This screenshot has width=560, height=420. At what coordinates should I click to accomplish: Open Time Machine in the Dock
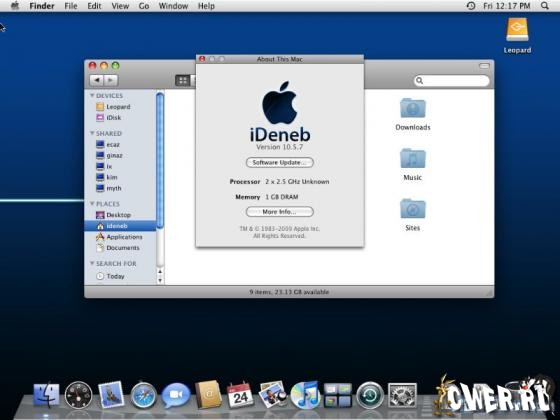[x=370, y=395]
